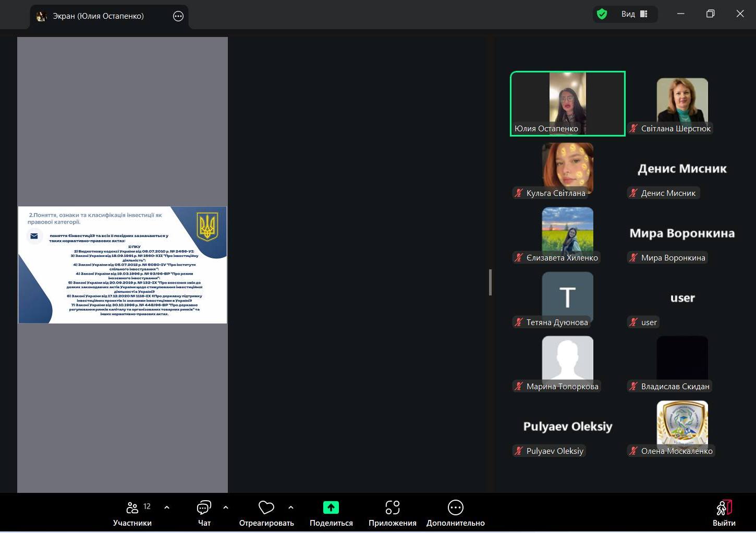Click the muted mic icon for Денис Мисник
The width and height of the screenshot is (756, 533).
point(633,193)
